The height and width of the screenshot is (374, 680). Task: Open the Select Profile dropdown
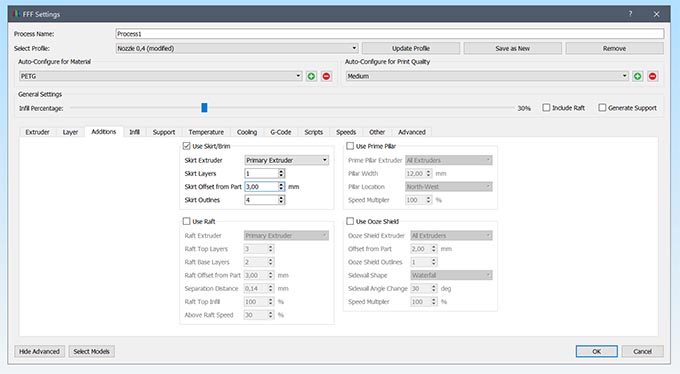pyautogui.click(x=237, y=48)
